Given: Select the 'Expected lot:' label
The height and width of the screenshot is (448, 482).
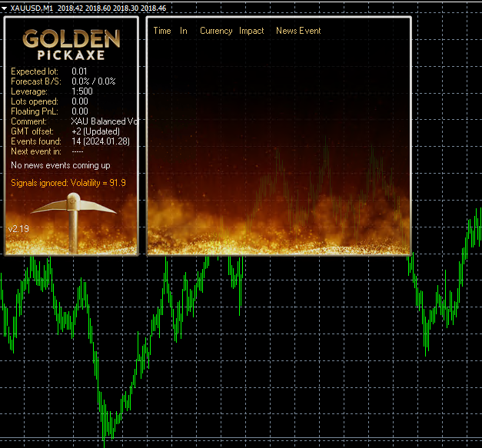Looking at the screenshot, I should tap(35, 71).
